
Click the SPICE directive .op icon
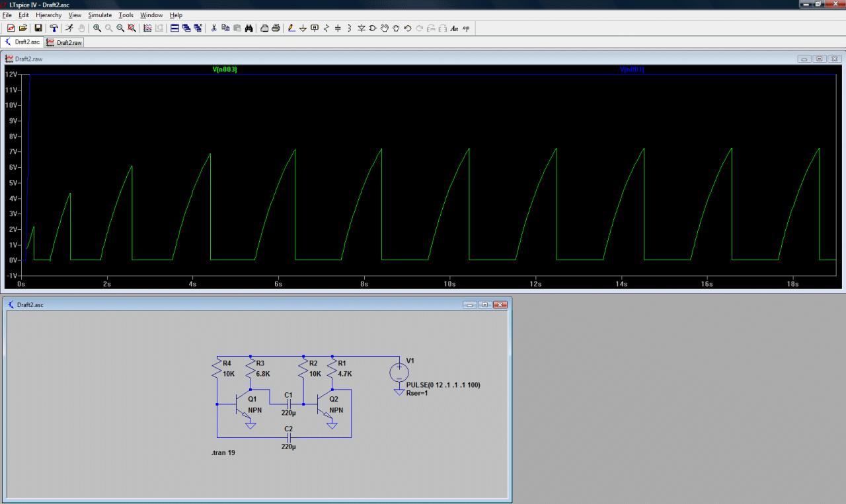point(466,28)
